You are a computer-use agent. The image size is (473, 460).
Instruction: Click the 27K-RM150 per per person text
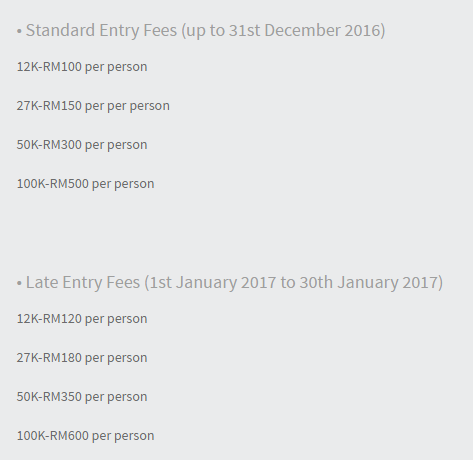click(93, 106)
